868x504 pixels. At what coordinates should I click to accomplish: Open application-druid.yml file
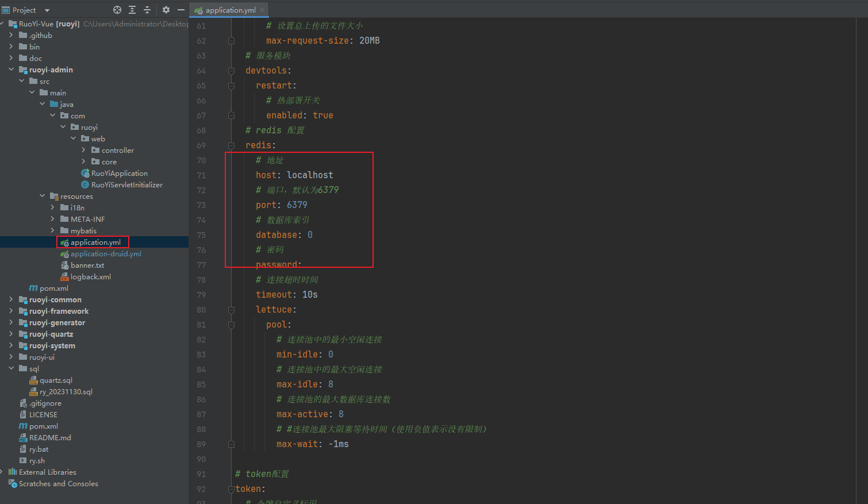point(106,253)
